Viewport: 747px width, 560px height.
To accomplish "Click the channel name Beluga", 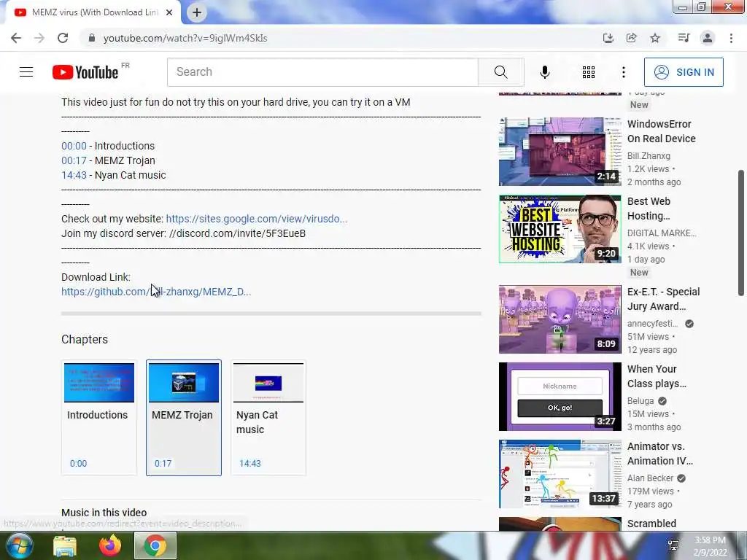I will (640, 401).
